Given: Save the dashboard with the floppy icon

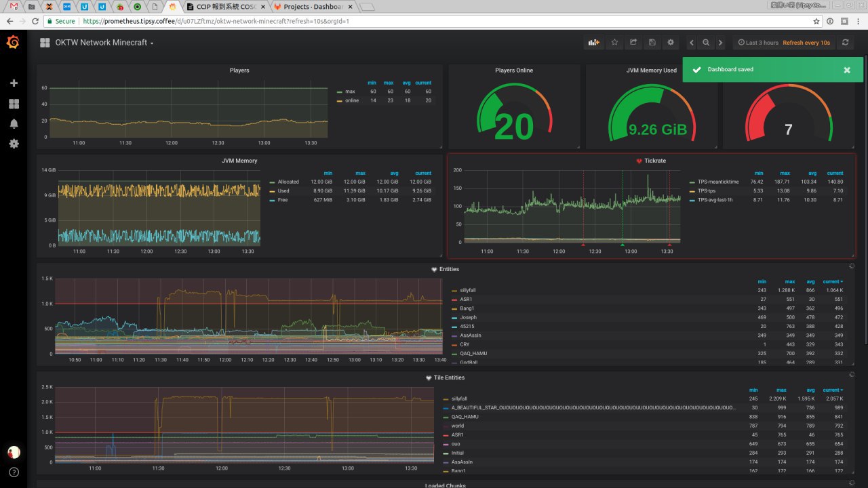Looking at the screenshot, I should click(x=652, y=43).
